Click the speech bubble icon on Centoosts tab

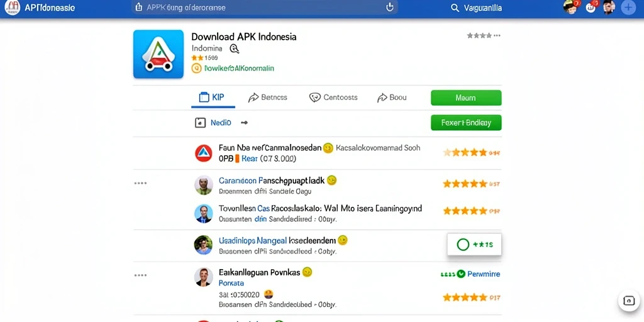click(314, 97)
